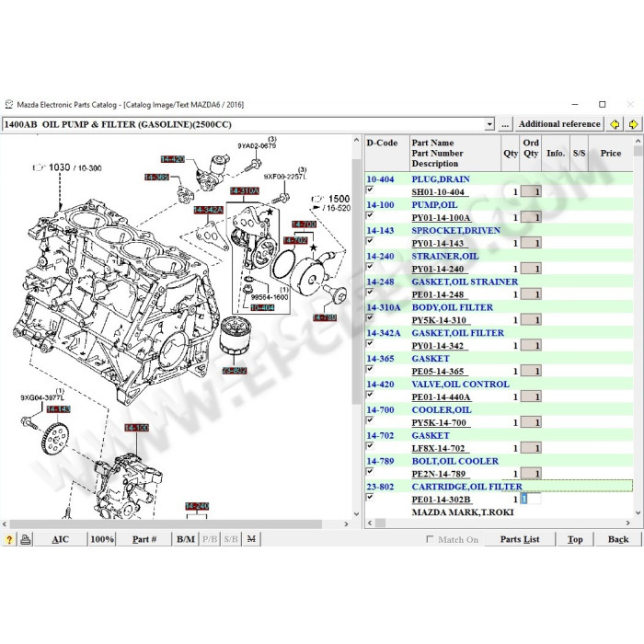Uncheck the SPROCKET,DRIVEN checkbox
The width and height of the screenshot is (644, 644).
370,241
